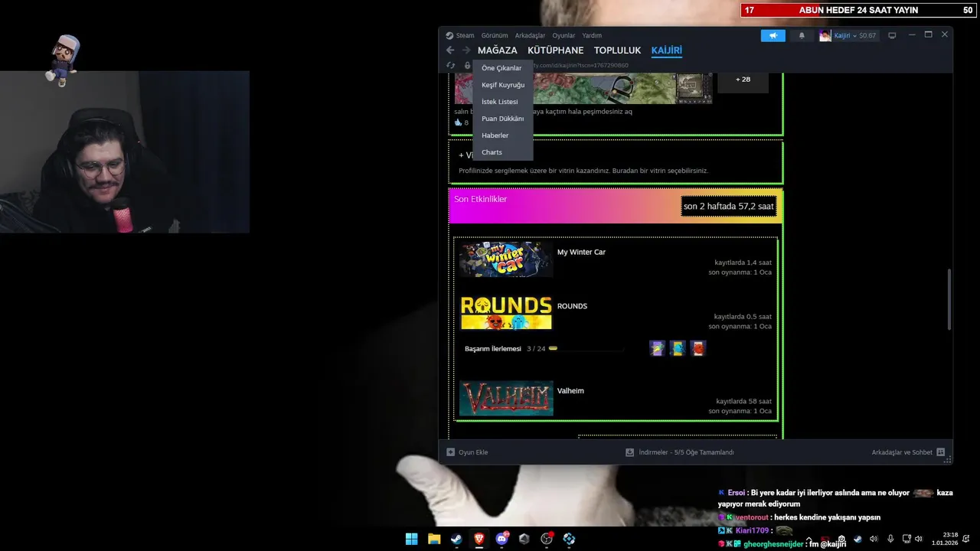Open the Görünüm menu

click(x=495, y=35)
